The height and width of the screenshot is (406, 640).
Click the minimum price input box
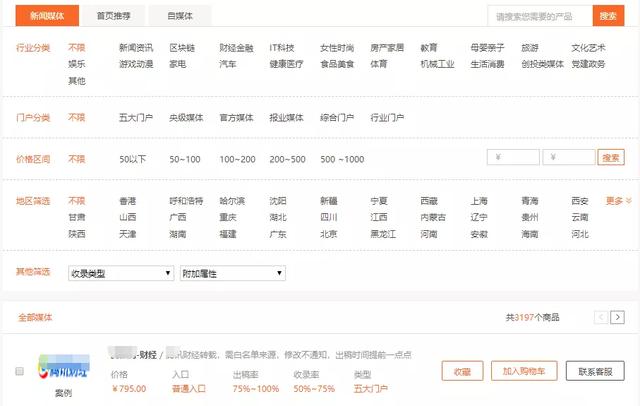513,157
